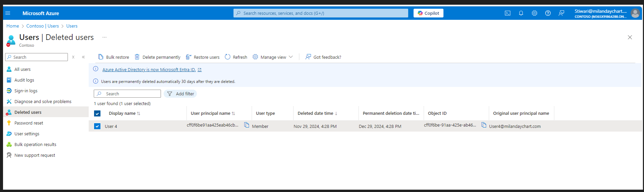Viewport: 644px width, 192px height.
Task: Click the Permanent deletion date column header
Action: [x=391, y=113]
